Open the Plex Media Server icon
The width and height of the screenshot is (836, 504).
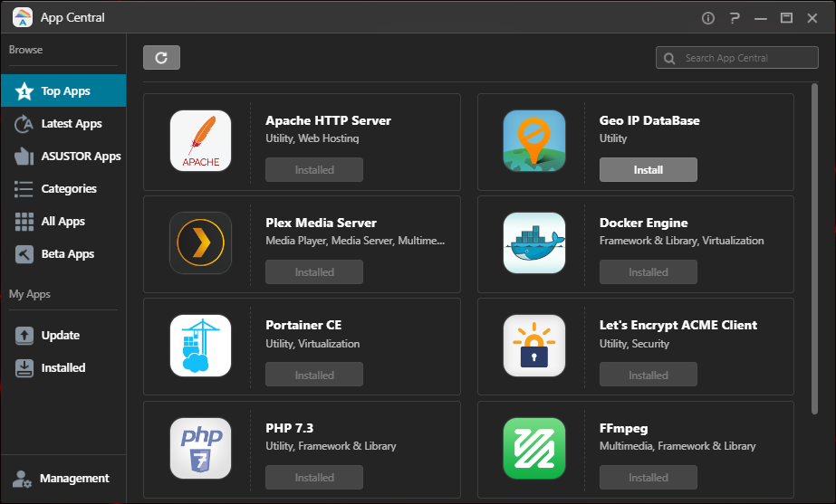[x=200, y=242]
